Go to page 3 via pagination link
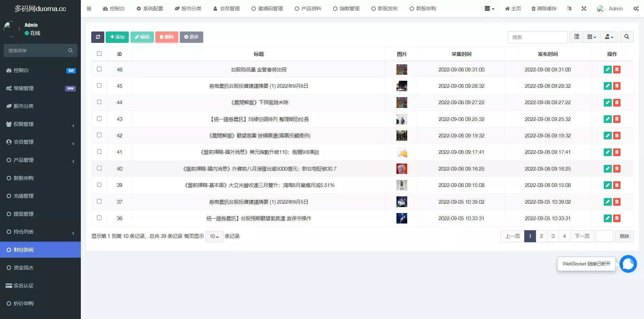 (553, 236)
